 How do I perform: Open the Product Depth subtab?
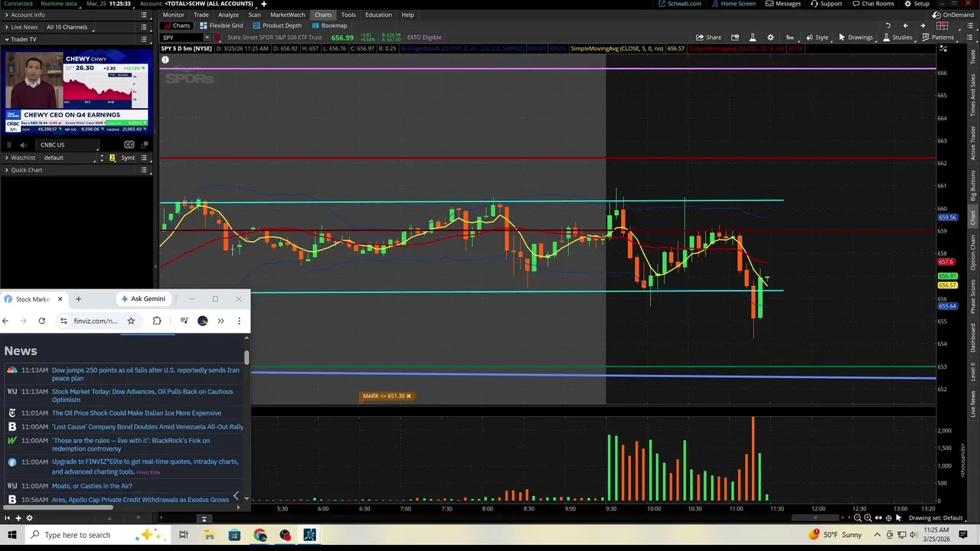point(277,25)
